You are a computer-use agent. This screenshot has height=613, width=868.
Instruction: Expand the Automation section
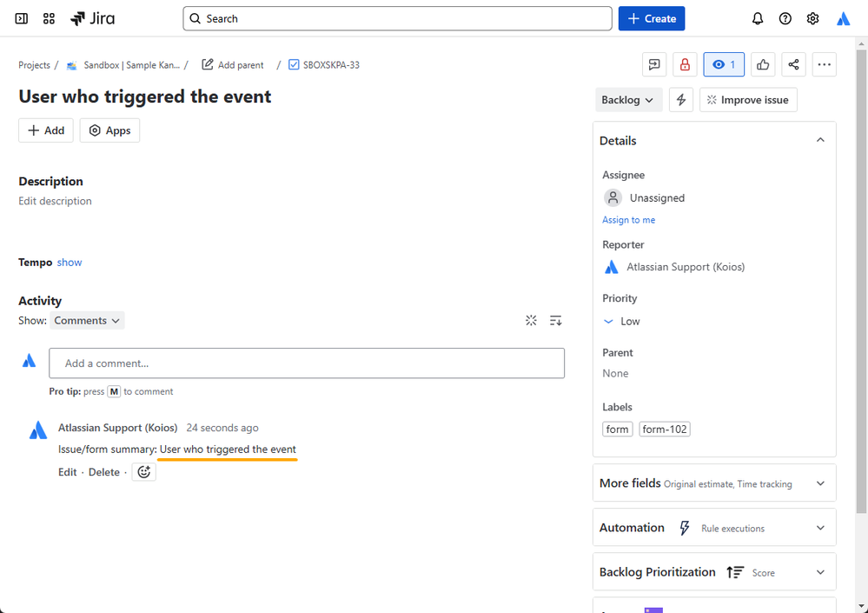pyautogui.click(x=820, y=528)
